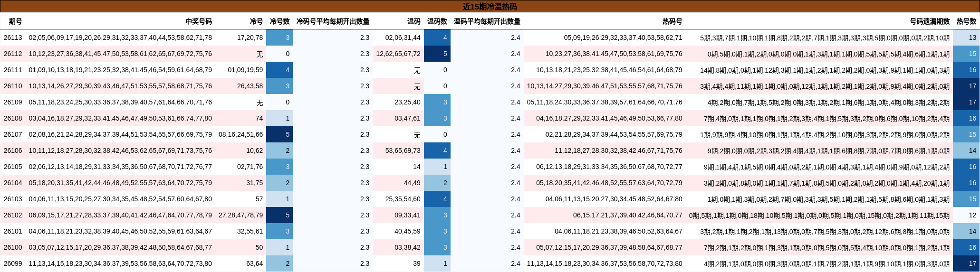Select period cell 26112
The image size is (980, 272).
[x=13, y=54]
